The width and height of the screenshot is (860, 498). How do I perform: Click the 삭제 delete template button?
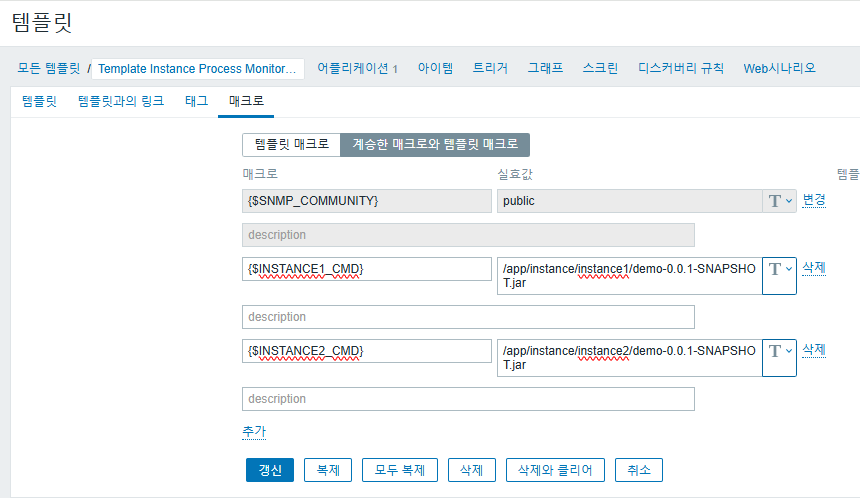tap(472, 470)
